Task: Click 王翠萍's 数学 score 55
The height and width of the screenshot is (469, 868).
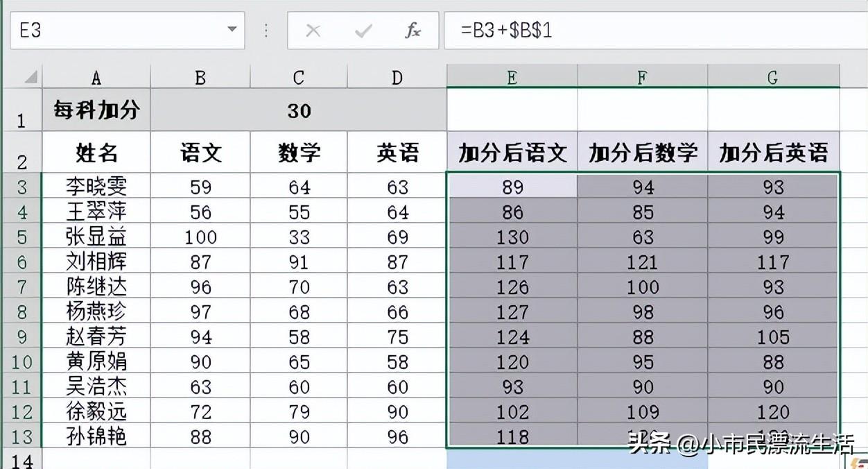Action: pos(299,212)
